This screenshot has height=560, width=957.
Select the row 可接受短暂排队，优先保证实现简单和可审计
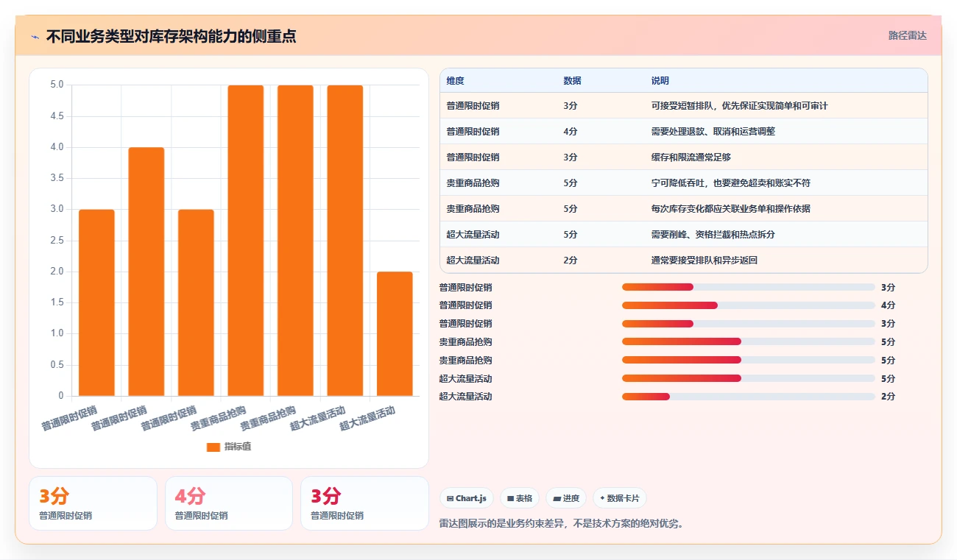click(x=683, y=106)
